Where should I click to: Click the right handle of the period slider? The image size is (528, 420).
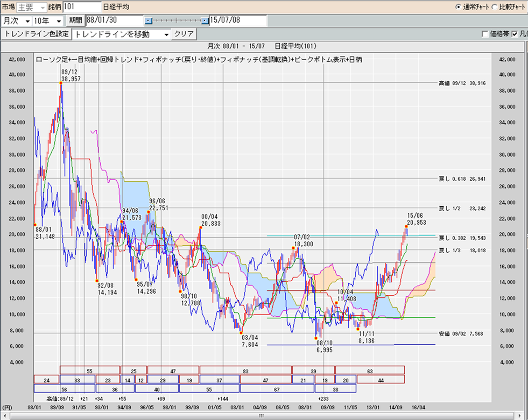[205, 21]
